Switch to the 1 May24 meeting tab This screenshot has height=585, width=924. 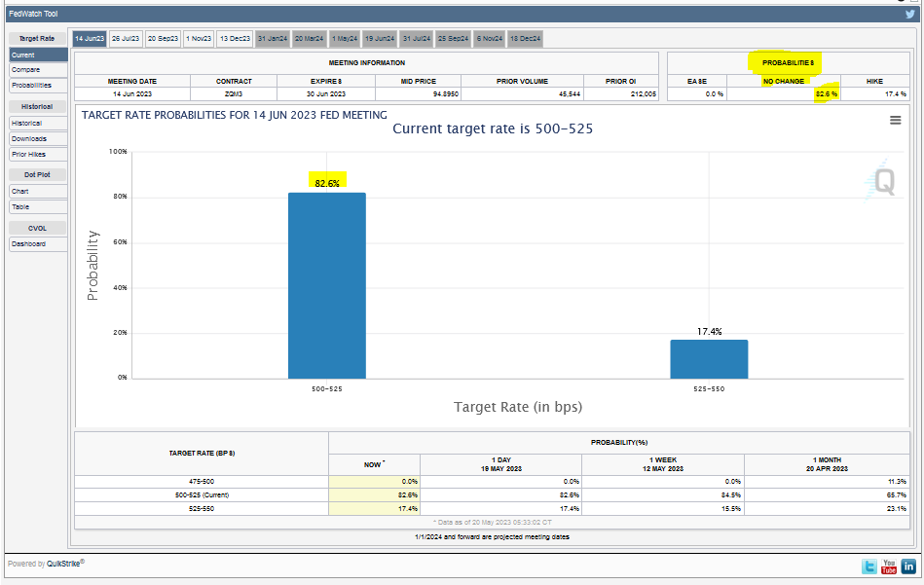pyautogui.click(x=345, y=39)
